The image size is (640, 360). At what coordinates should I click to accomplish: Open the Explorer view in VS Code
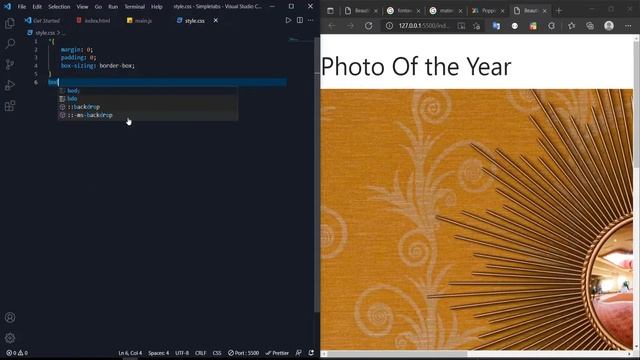(x=10, y=23)
